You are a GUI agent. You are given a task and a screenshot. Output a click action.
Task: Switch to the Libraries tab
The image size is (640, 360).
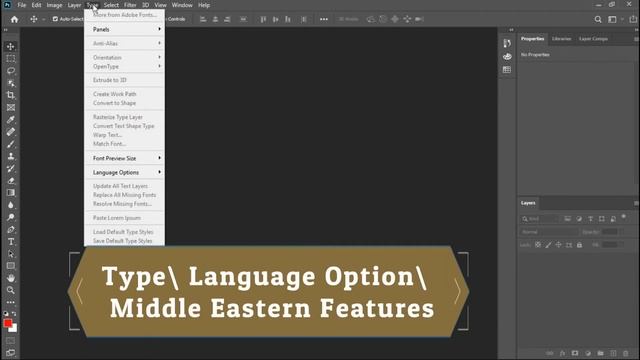(x=561, y=39)
